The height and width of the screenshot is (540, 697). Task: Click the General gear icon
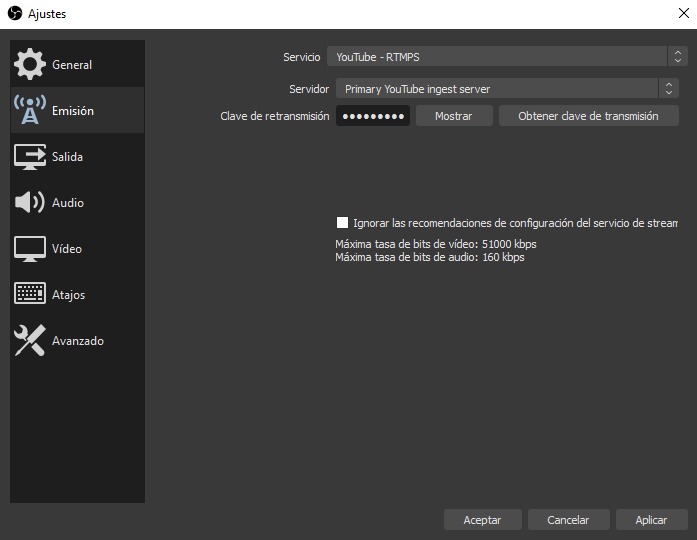pyautogui.click(x=29, y=65)
